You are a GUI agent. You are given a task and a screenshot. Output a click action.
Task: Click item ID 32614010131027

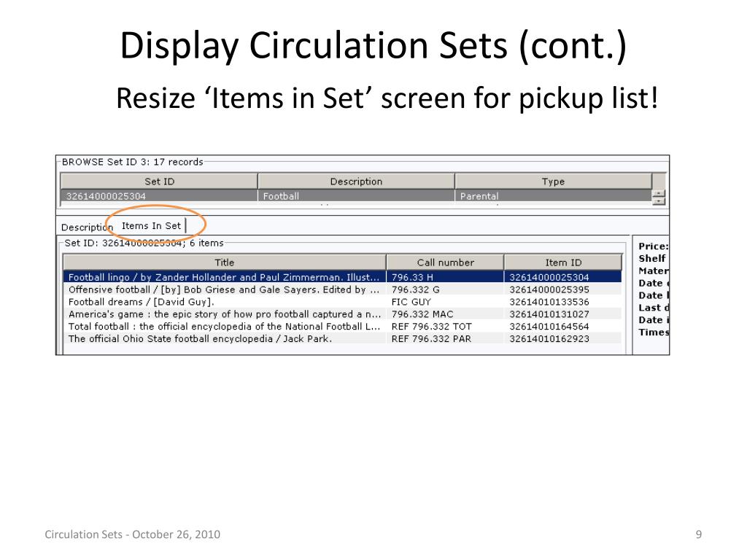[562, 314]
